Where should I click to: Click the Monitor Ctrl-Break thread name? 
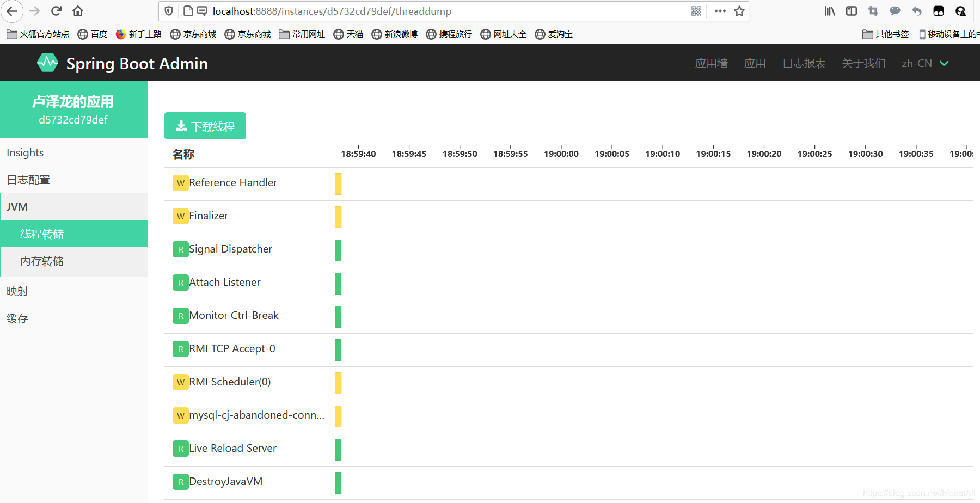pos(234,315)
